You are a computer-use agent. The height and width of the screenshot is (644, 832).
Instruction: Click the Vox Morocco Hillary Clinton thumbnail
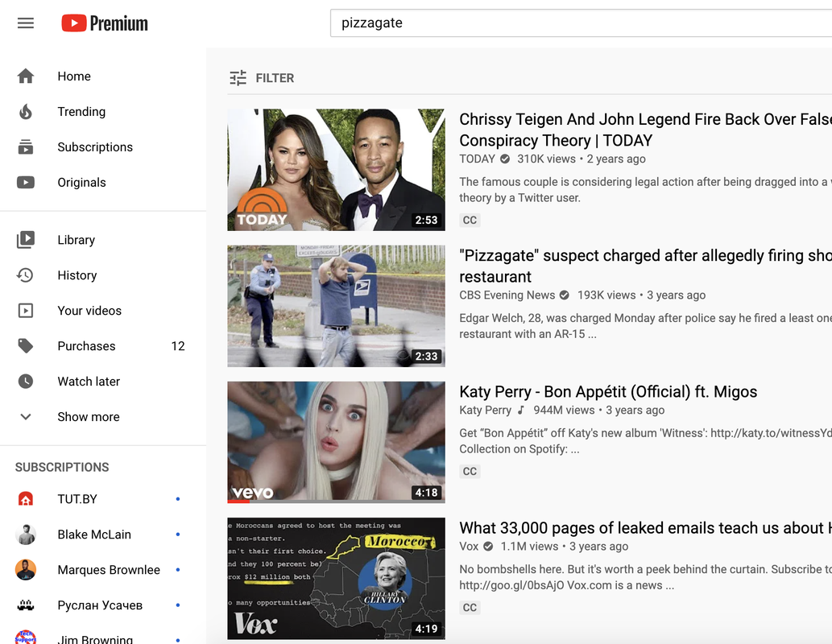coord(336,578)
